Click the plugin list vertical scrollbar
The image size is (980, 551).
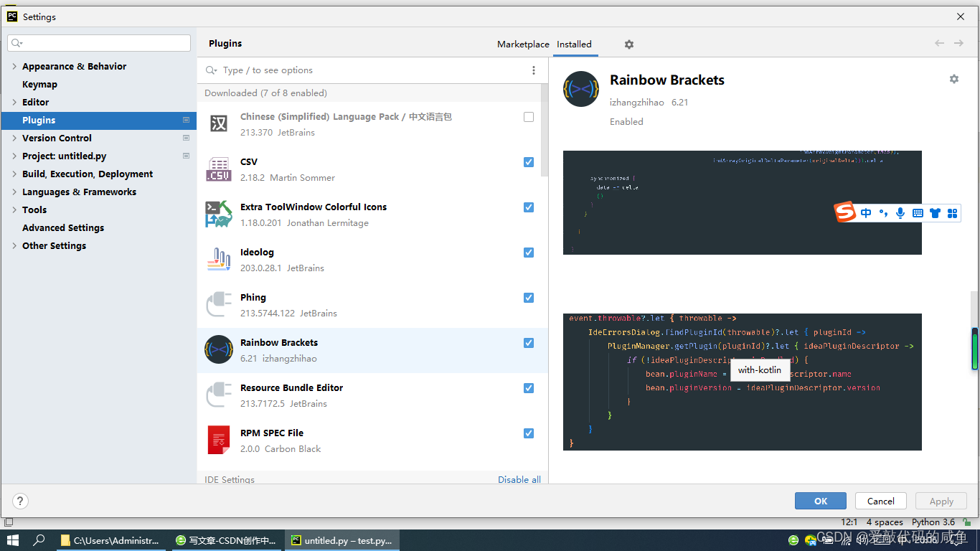click(x=545, y=129)
